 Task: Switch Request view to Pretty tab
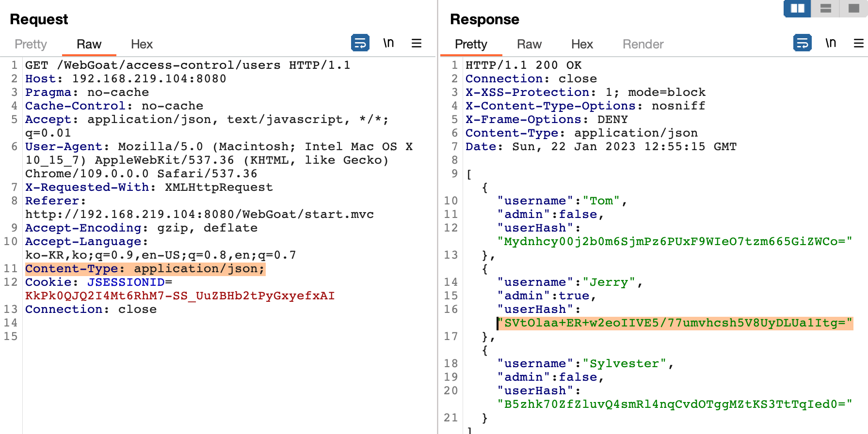31,44
